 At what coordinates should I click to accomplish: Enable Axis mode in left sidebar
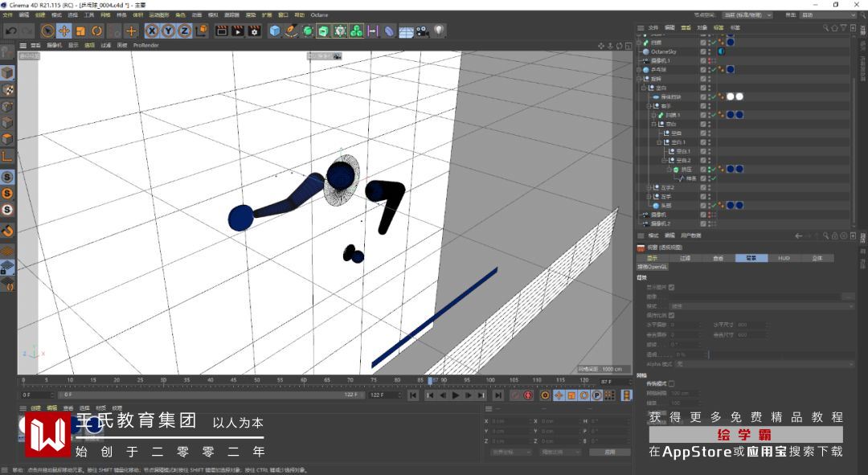7,156
